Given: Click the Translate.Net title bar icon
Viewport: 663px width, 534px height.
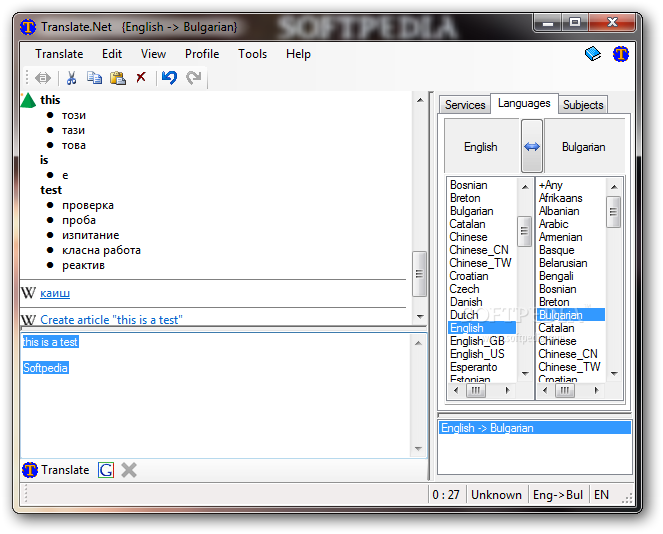Looking at the screenshot, I should tap(28, 27).
